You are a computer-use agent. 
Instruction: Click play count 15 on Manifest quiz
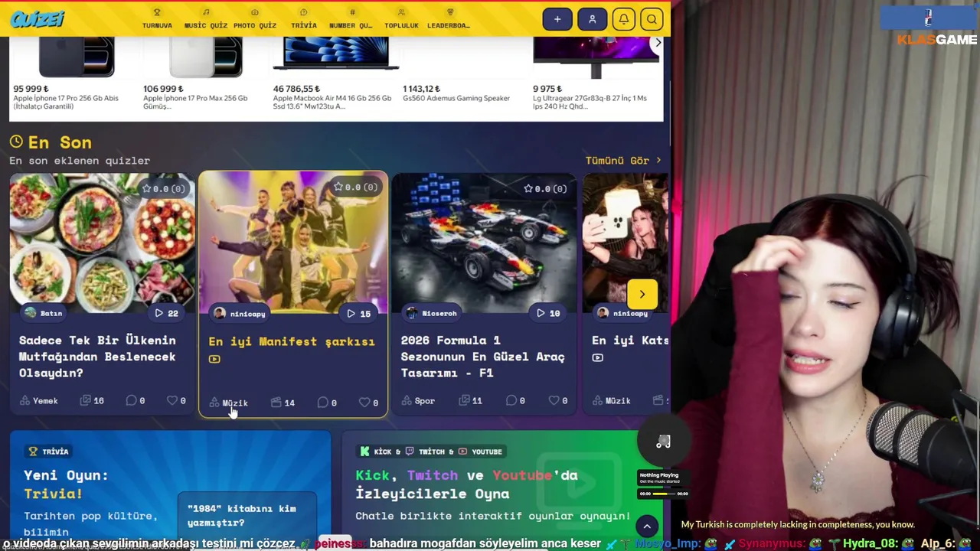[358, 313]
